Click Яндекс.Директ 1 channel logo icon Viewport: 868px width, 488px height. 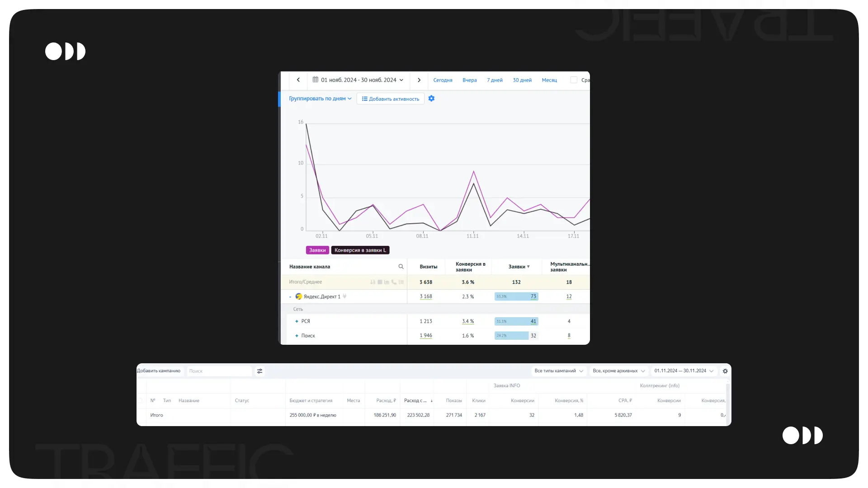pyautogui.click(x=298, y=296)
